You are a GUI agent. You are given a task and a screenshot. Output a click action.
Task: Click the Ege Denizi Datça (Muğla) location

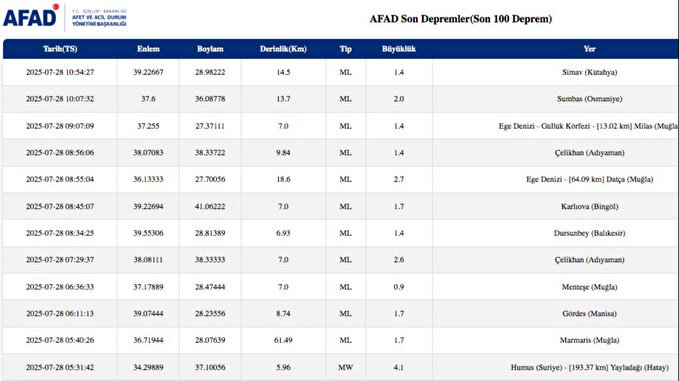coord(589,179)
